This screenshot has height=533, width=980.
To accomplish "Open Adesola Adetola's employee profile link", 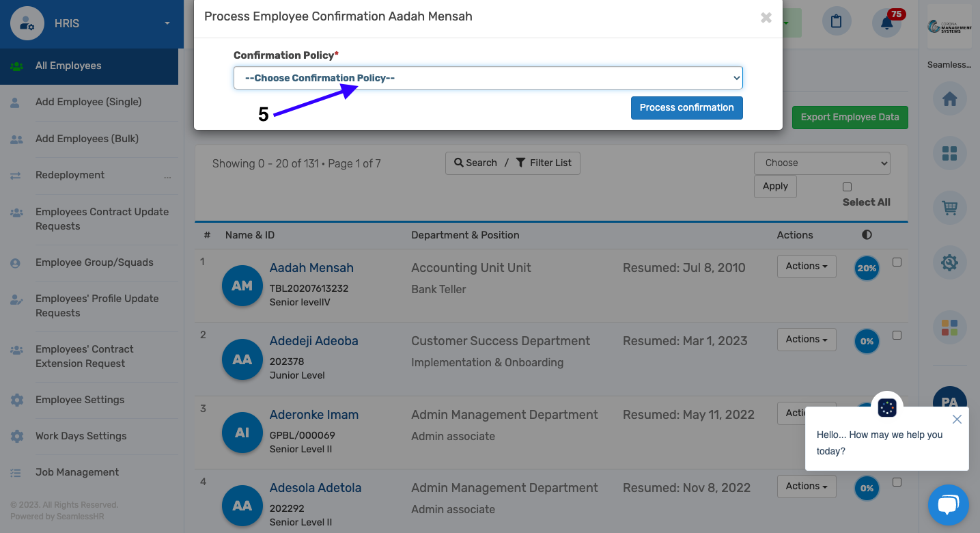I will tap(316, 487).
